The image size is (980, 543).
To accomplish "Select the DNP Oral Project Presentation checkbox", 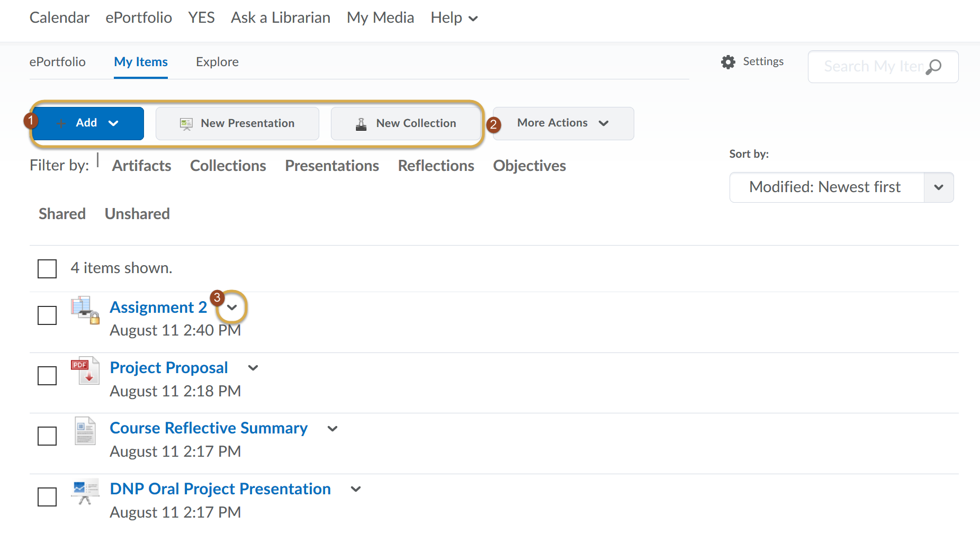I will click(x=47, y=497).
